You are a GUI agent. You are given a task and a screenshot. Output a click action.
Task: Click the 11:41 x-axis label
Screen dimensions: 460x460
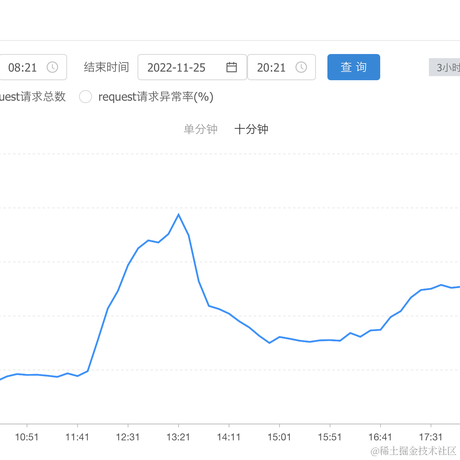[x=77, y=437]
